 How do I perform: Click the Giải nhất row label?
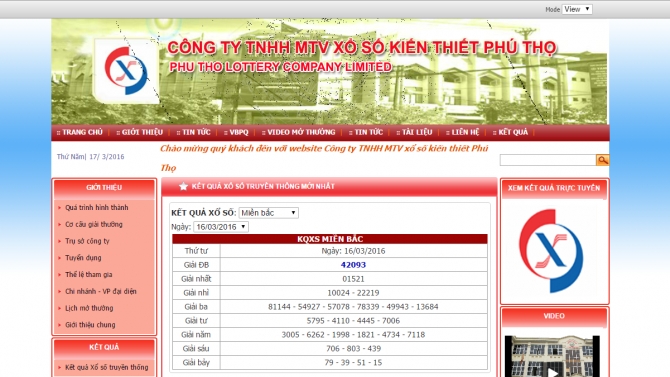coord(196,279)
